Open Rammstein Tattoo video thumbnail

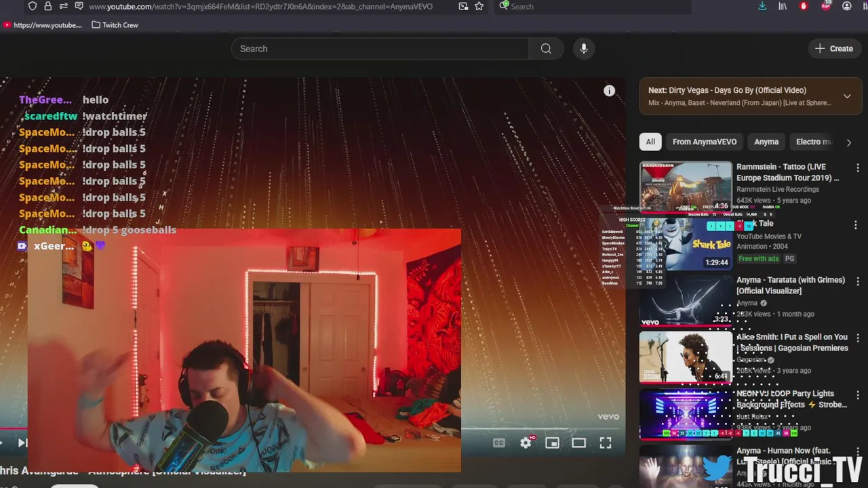(686, 186)
